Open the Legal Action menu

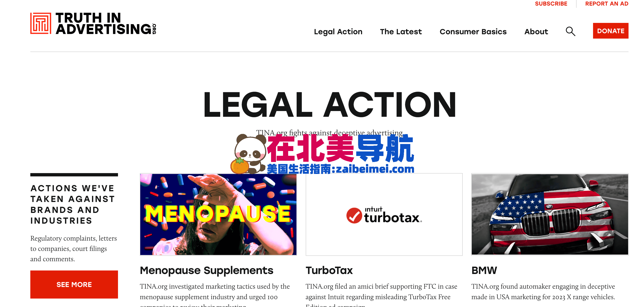click(x=338, y=32)
